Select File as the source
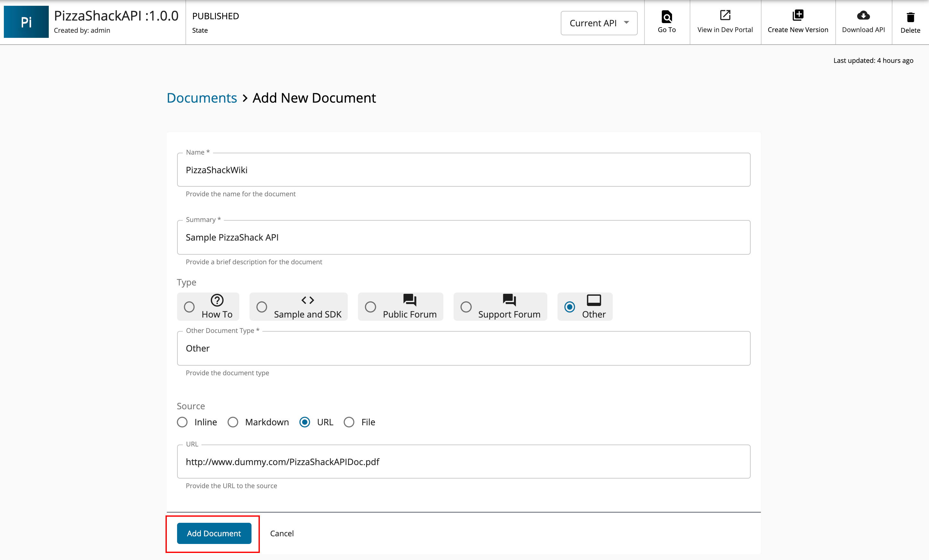Image resolution: width=929 pixels, height=560 pixels. (349, 422)
